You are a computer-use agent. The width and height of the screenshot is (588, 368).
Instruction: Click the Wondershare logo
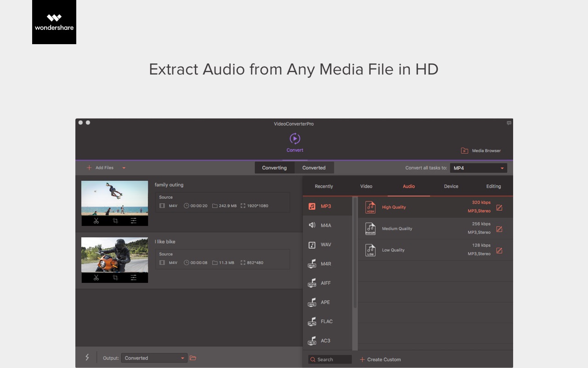coord(54,22)
